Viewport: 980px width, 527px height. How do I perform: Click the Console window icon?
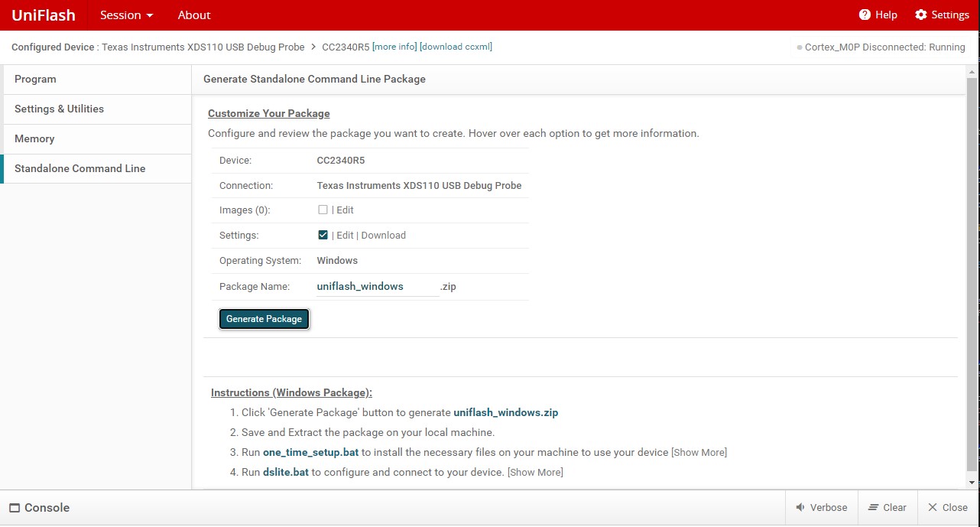coord(15,508)
